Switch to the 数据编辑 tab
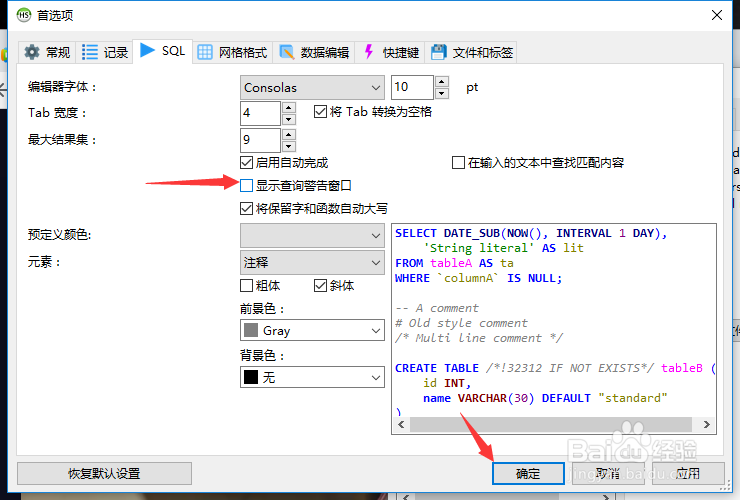740x500 pixels. (x=314, y=52)
